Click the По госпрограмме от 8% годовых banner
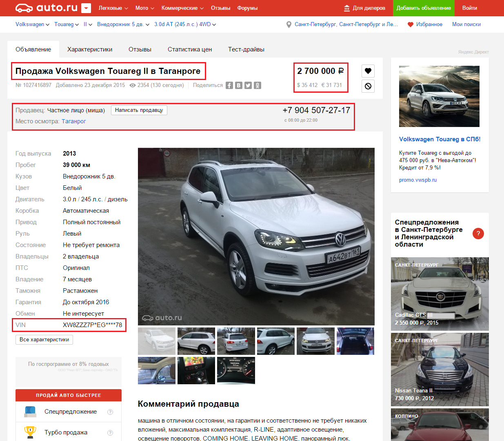The width and height of the screenshot is (504, 441). point(69,372)
